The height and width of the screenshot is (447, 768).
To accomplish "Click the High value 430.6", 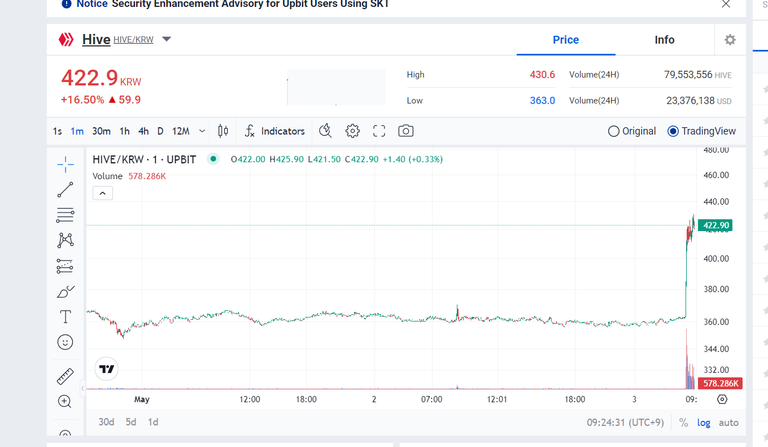I will 542,75.
